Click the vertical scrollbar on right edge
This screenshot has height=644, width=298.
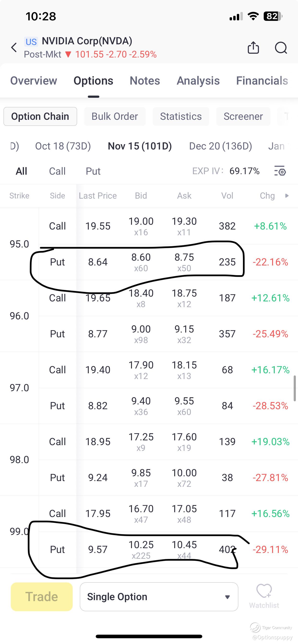point(295,388)
